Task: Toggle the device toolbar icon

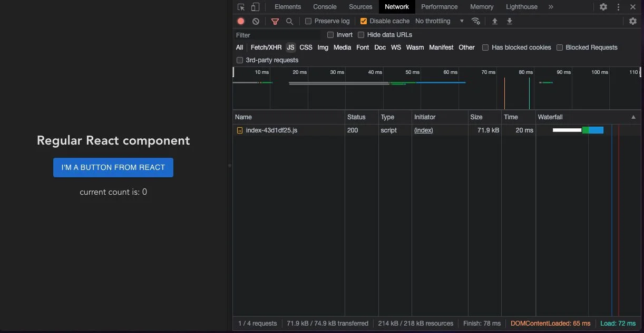Action: tap(255, 7)
